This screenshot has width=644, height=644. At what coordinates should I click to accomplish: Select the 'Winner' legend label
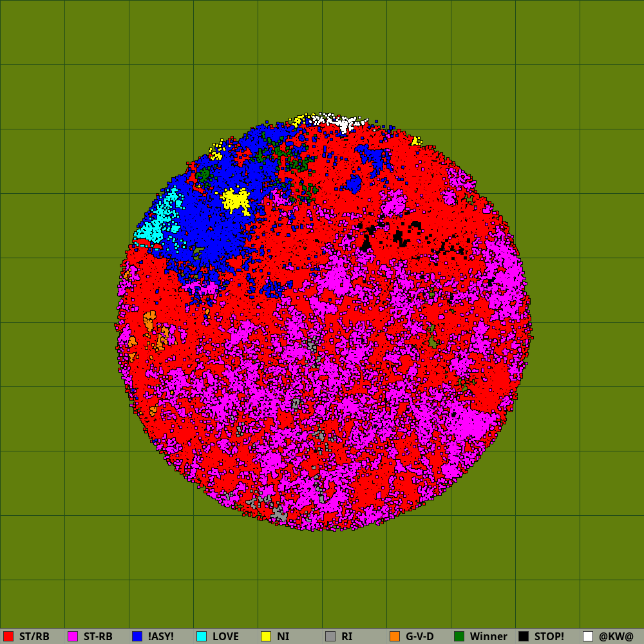pyautogui.click(x=488, y=637)
